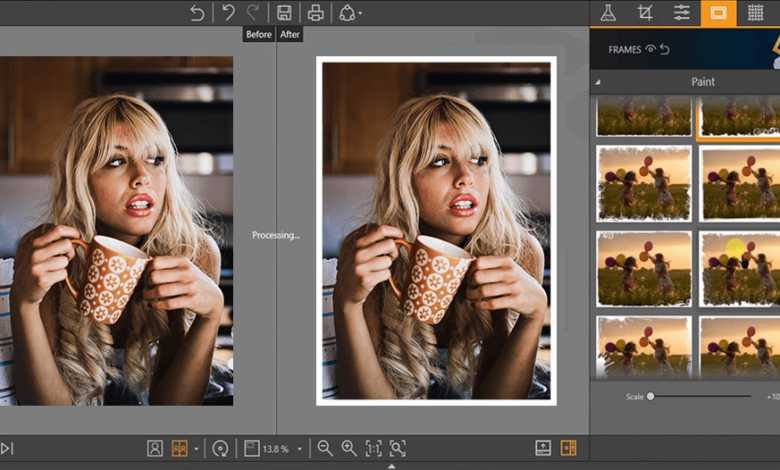Viewport: 780px width, 470px height.
Task: Click the Save floppy disk icon
Action: pyautogui.click(x=284, y=13)
